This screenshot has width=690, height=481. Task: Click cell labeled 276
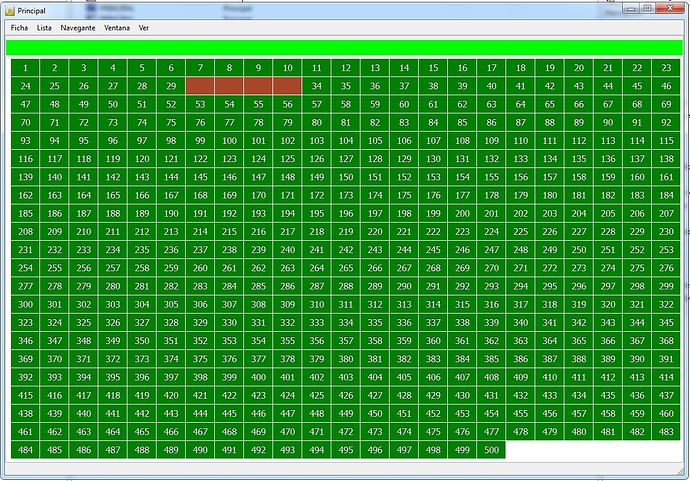click(666, 268)
